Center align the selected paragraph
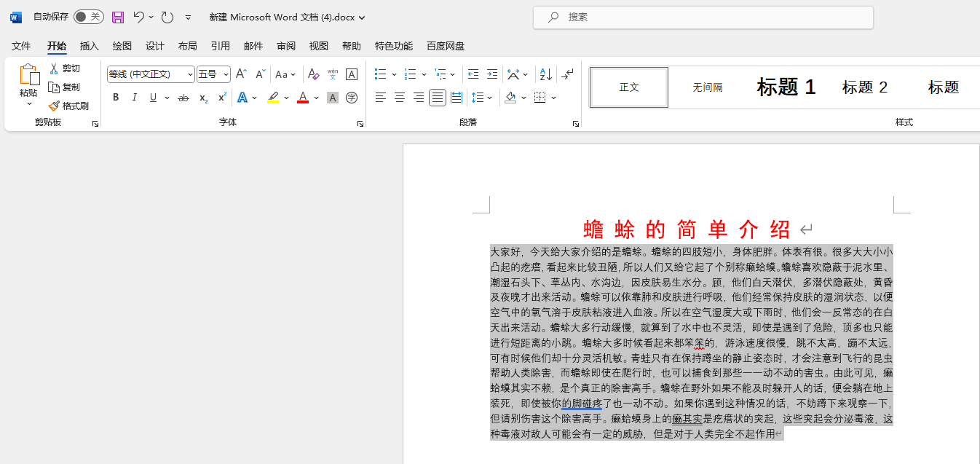This screenshot has width=980, height=464. point(399,97)
